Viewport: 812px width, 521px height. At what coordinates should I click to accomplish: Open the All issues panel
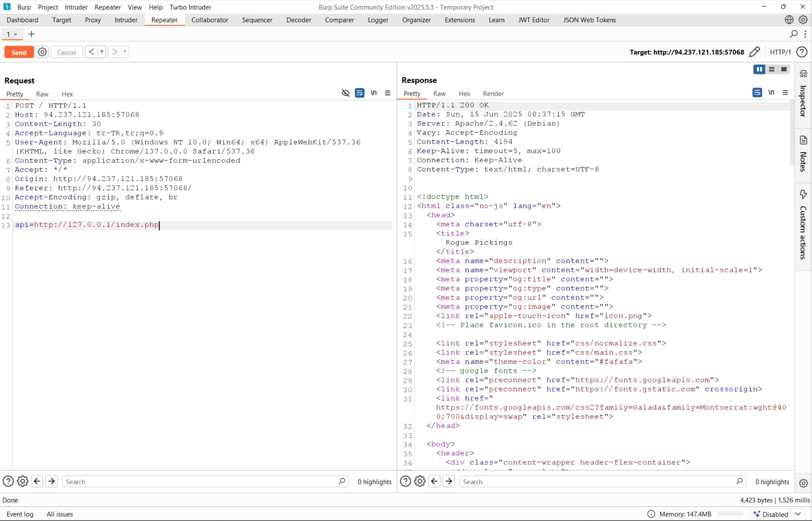60,514
